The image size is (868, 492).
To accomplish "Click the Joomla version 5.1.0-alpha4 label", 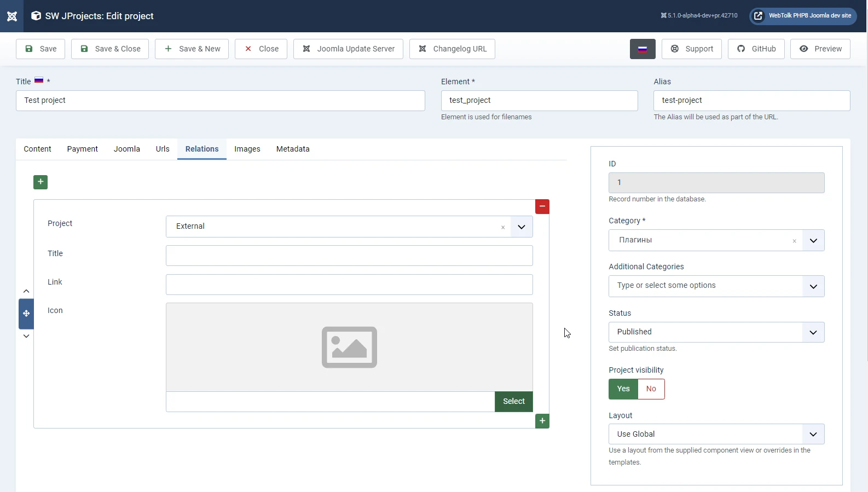I will coord(699,16).
